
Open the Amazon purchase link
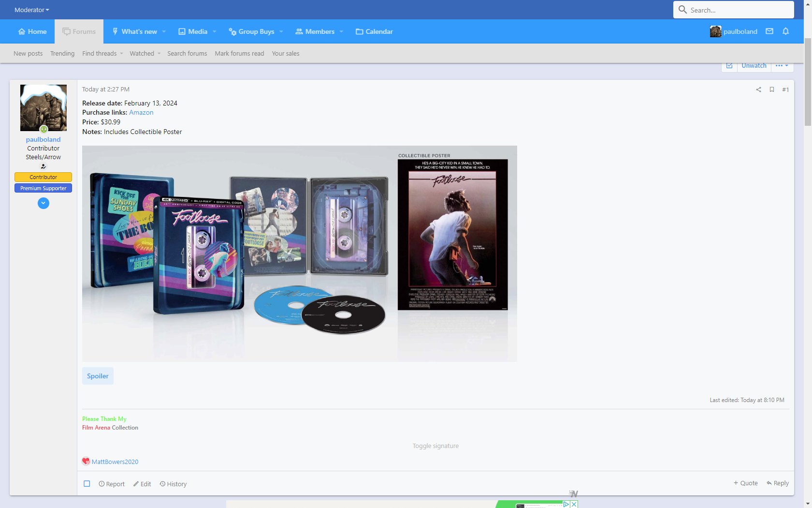[x=141, y=112]
